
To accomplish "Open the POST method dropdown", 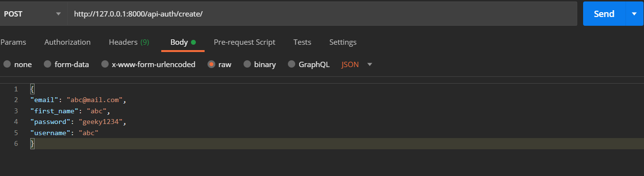I will (32, 14).
